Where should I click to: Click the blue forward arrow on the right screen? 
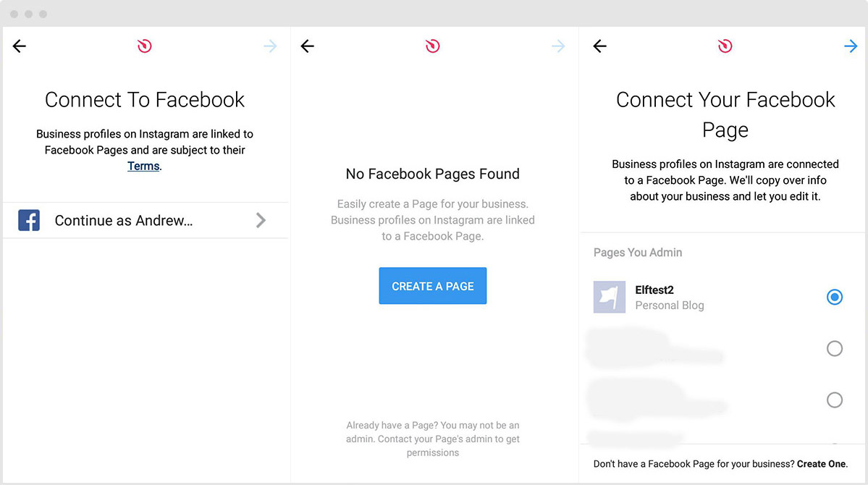click(851, 46)
